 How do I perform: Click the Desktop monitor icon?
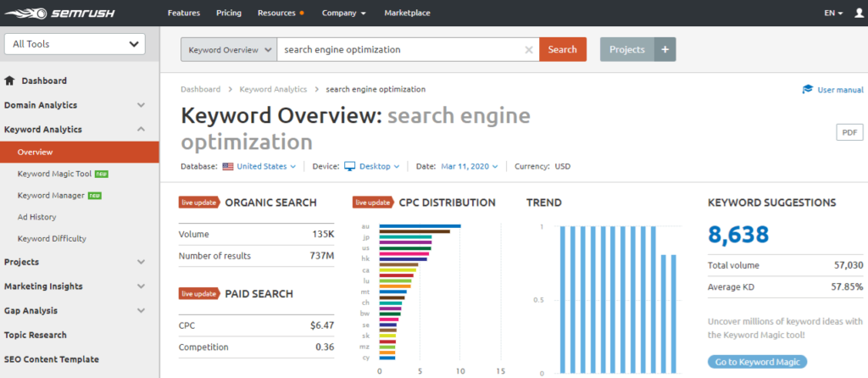click(x=349, y=166)
